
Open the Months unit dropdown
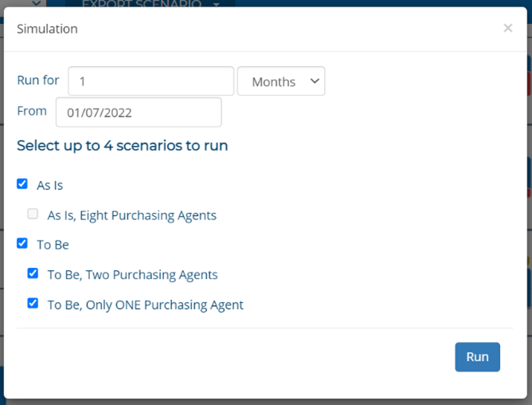[x=280, y=81]
